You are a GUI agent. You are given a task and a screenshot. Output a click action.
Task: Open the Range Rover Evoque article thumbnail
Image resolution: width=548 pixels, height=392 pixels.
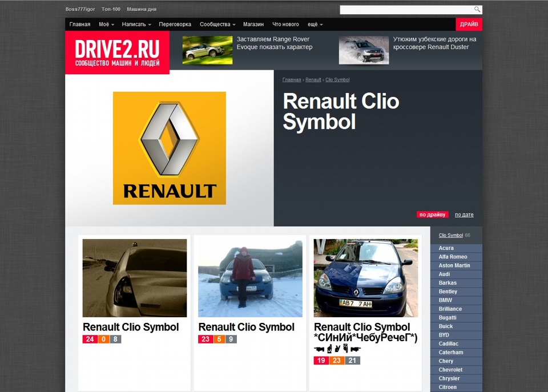pyautogui.click(x=207, y=50)
